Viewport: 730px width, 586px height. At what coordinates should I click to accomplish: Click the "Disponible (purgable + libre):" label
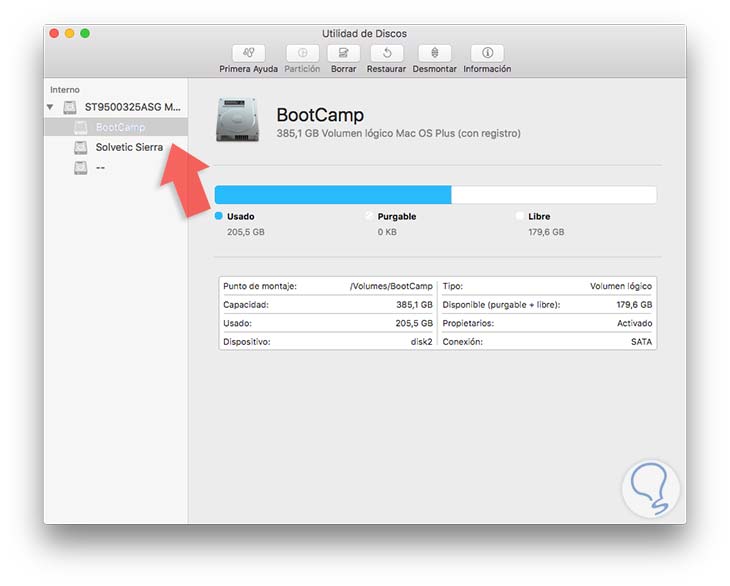pos(501,305)
